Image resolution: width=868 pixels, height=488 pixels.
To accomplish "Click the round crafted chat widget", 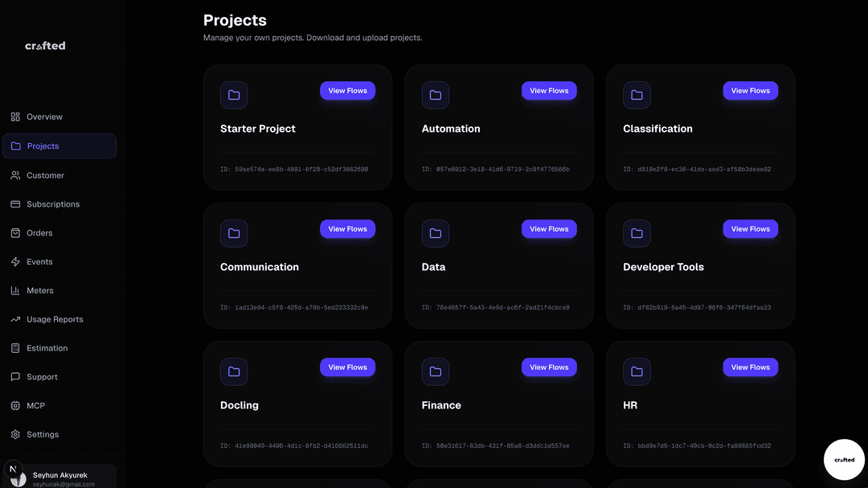I will [x=844, y=460].
